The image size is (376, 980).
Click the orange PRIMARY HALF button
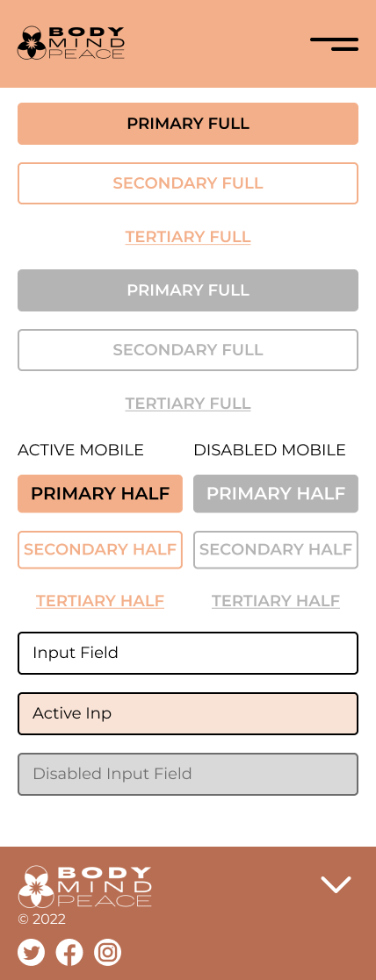100,494
